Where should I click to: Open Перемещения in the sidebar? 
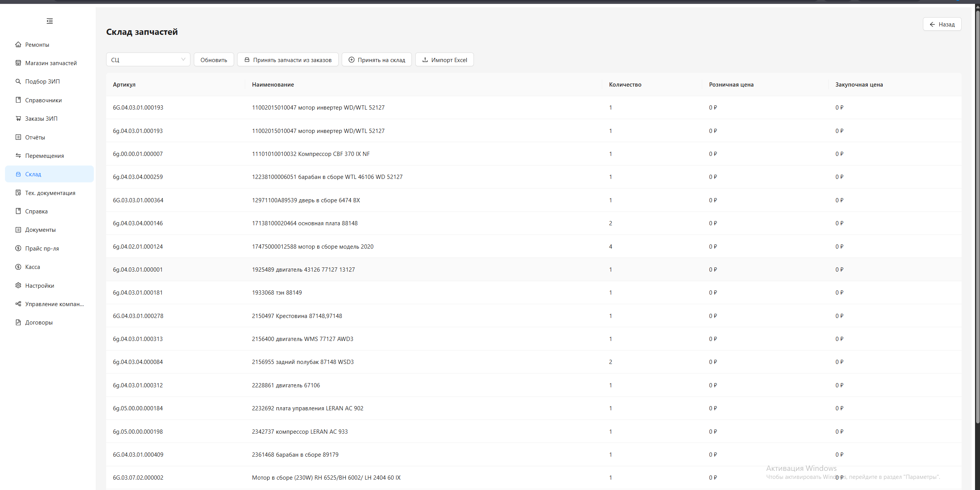tap(49, 156)
